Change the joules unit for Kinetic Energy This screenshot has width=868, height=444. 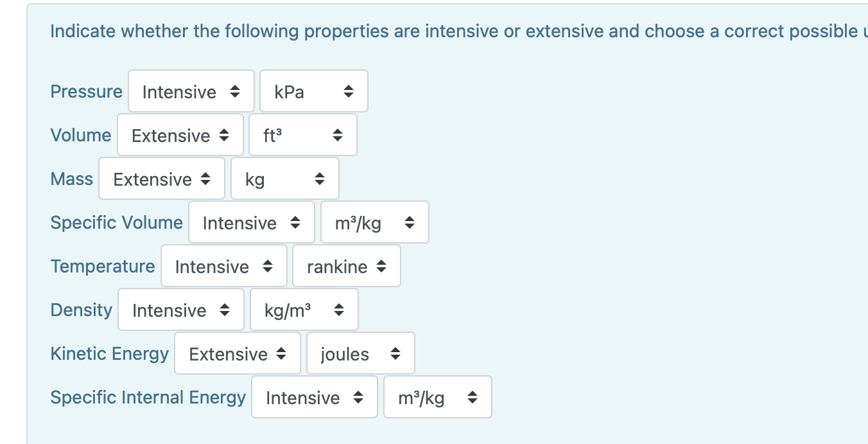[360, 353]
